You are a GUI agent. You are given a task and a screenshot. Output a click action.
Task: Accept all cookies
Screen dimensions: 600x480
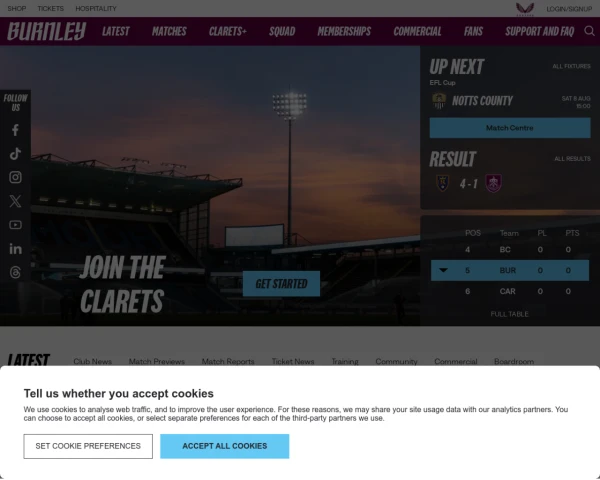(x=225, y=446)
